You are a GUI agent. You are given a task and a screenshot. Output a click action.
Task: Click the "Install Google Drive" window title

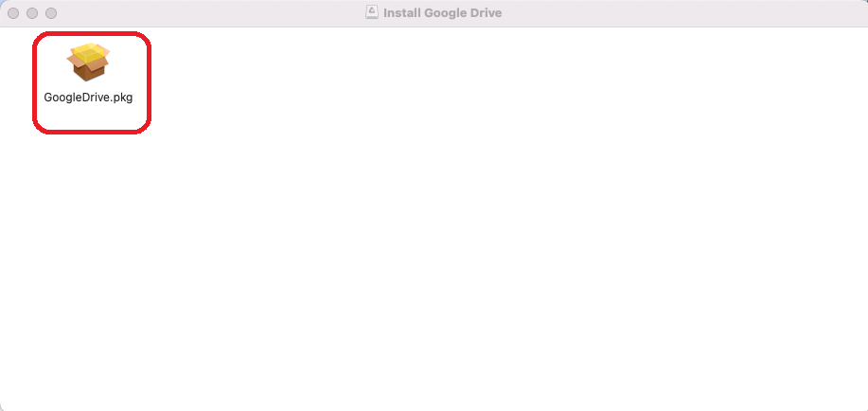(442, 12)
